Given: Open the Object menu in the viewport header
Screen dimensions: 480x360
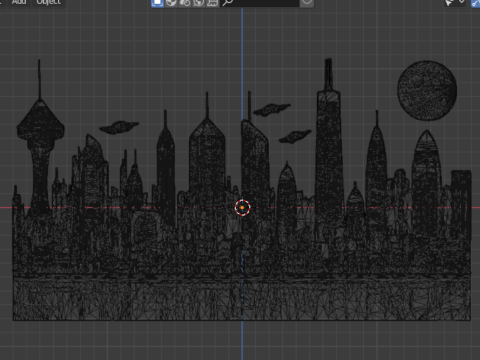Looking at the screenshot, I should (x=49, y=2).
